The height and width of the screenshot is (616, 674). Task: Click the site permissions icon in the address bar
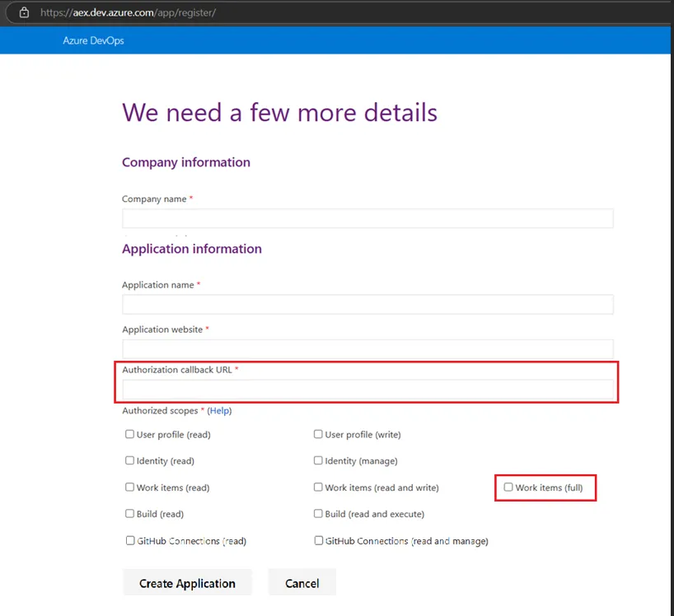[x=22, y=13]
